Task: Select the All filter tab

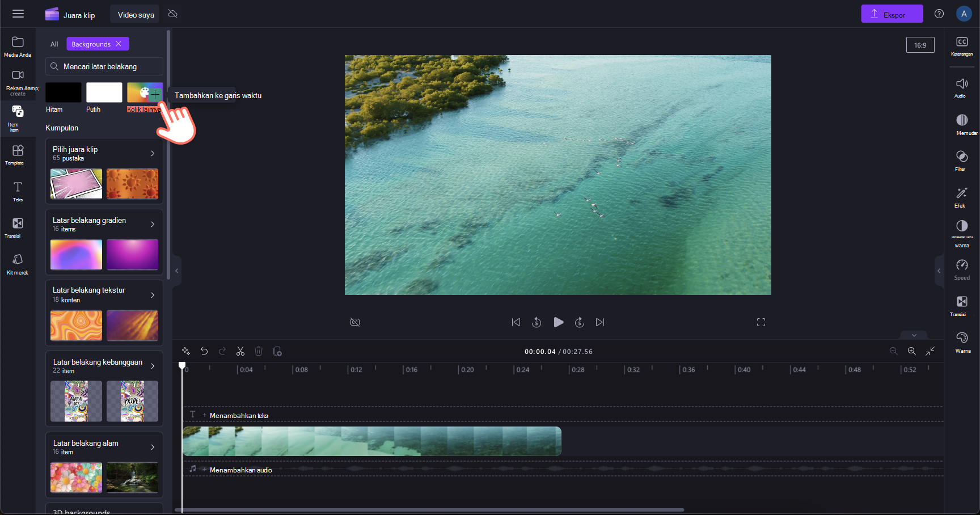Action: coord(54,44)
